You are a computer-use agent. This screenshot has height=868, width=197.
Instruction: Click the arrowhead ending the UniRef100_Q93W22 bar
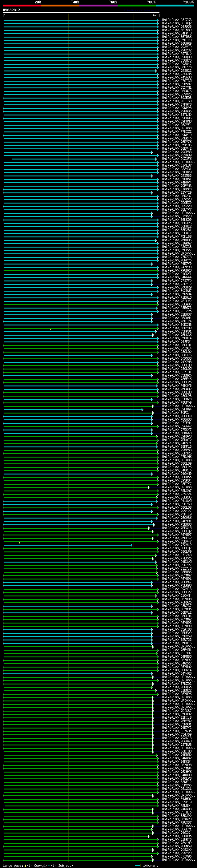pyautogui.click(x=156, y=71)
